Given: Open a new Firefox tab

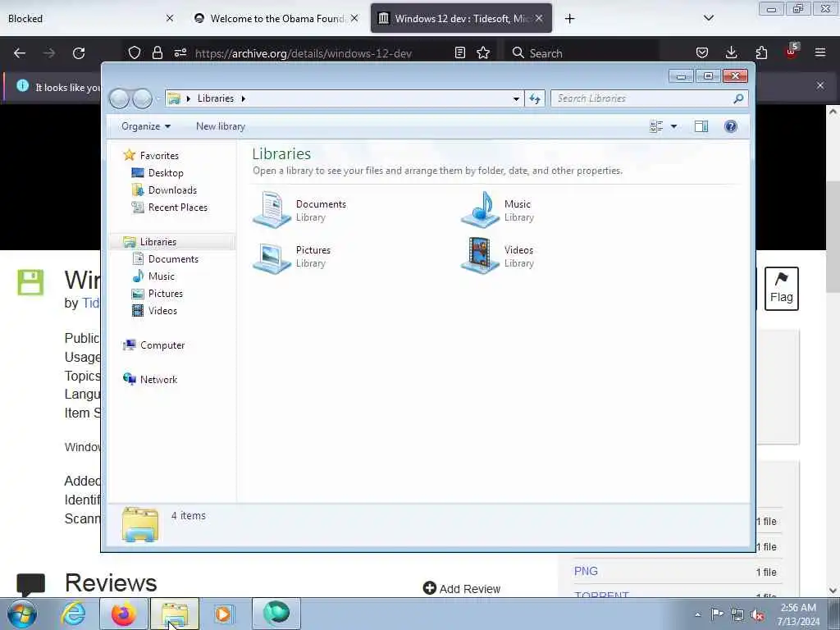Looking at the screenshot, I should (x=569, y=19).
